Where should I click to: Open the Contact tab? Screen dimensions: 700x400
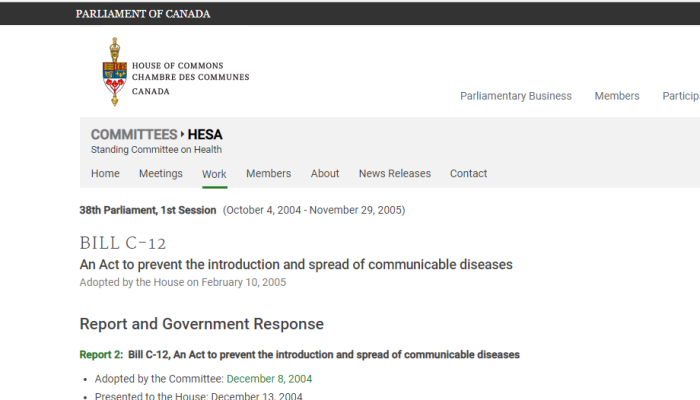point(468,174)
